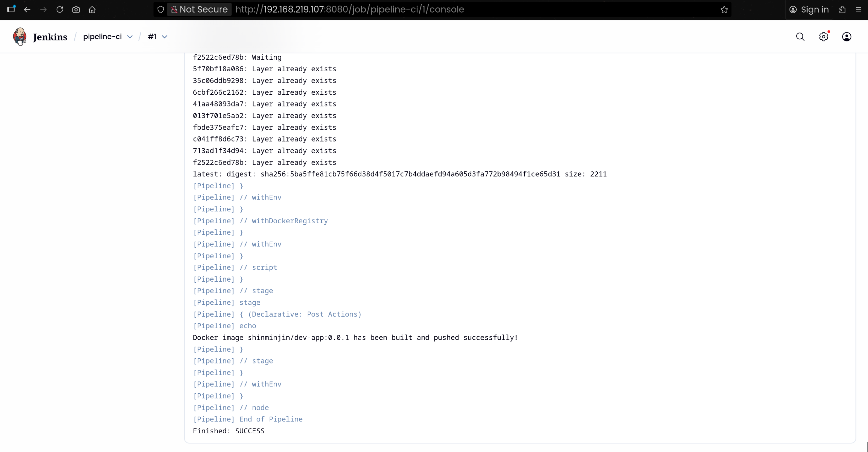Image resolution: width=868 pixels, height=452 pixels.
Task: Open Jenkins search magnifier icon
Action: 800,37
